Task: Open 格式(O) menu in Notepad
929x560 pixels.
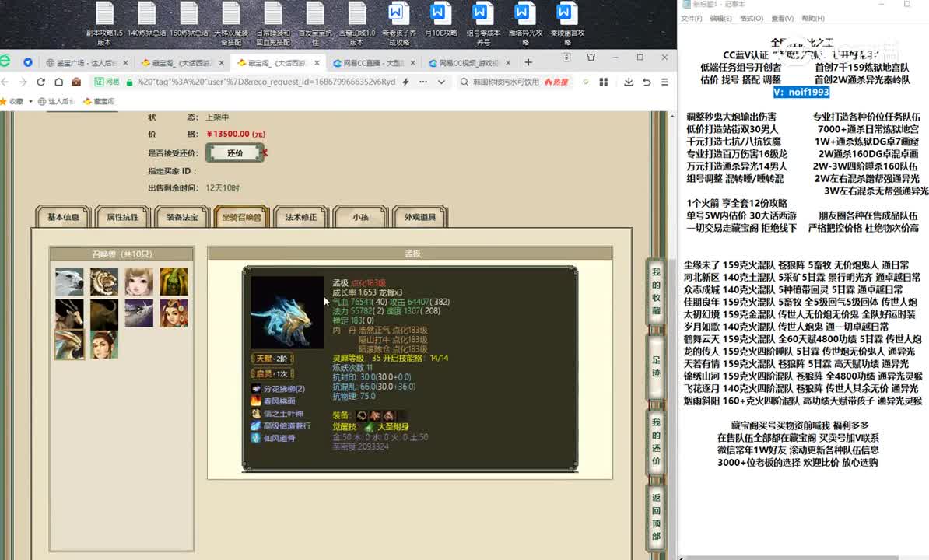Action: (x=752, y=19)
